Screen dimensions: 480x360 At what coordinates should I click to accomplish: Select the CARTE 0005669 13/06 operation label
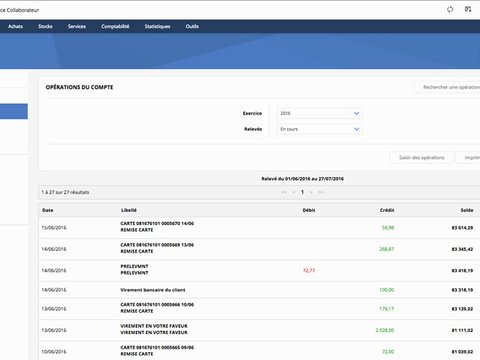157,248
